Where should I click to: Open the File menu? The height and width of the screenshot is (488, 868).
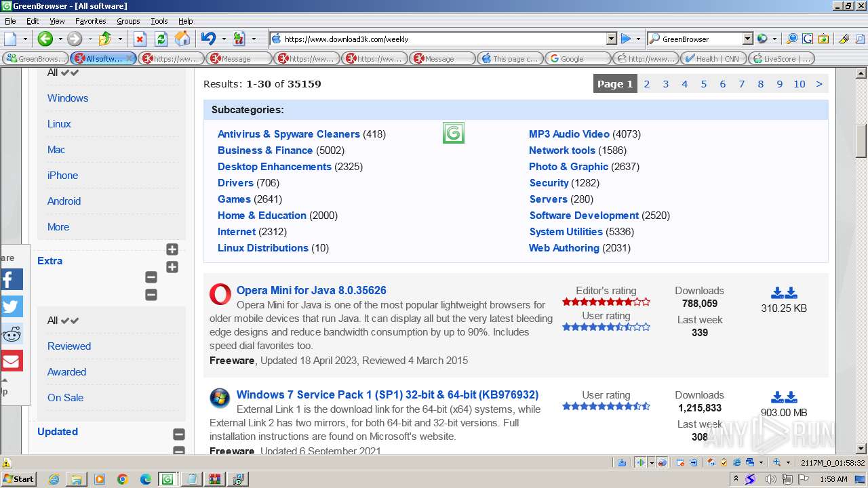pyautogui.click(x=10, y=21)
